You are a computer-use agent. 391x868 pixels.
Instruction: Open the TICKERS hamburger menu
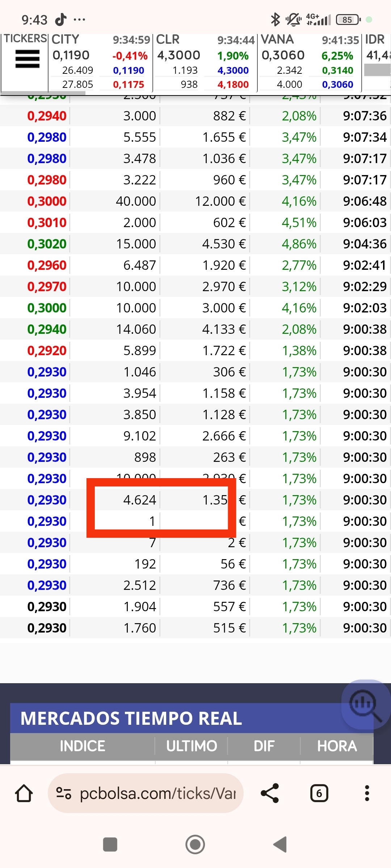point(27,59)
